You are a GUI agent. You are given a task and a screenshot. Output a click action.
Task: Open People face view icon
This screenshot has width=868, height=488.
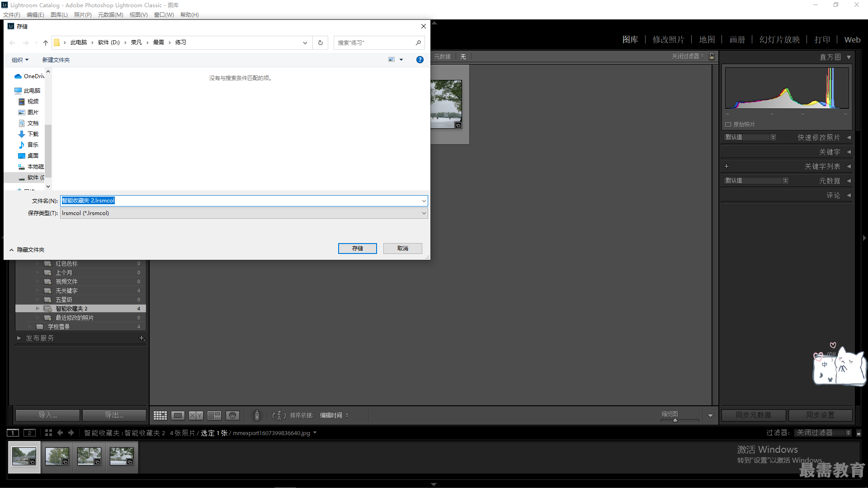232,415
